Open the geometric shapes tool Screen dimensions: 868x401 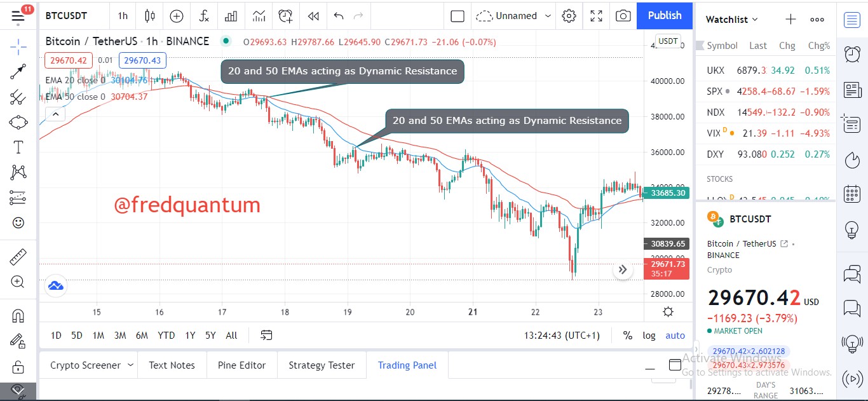coord(18,122)
